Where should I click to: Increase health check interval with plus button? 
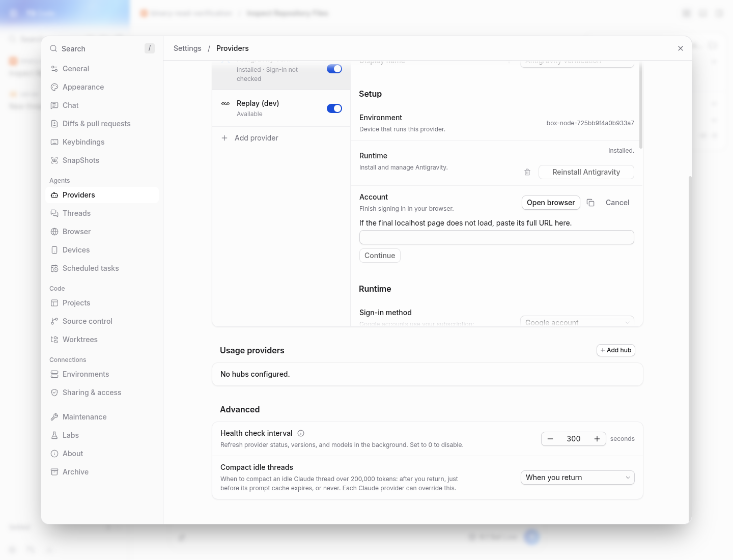[x=597, y=439]
